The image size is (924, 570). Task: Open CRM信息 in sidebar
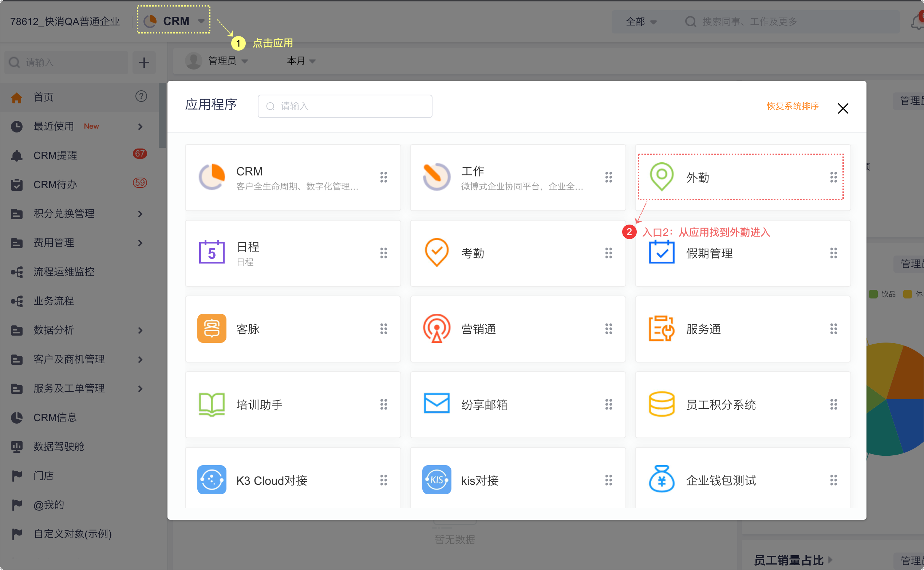[79, 417]
